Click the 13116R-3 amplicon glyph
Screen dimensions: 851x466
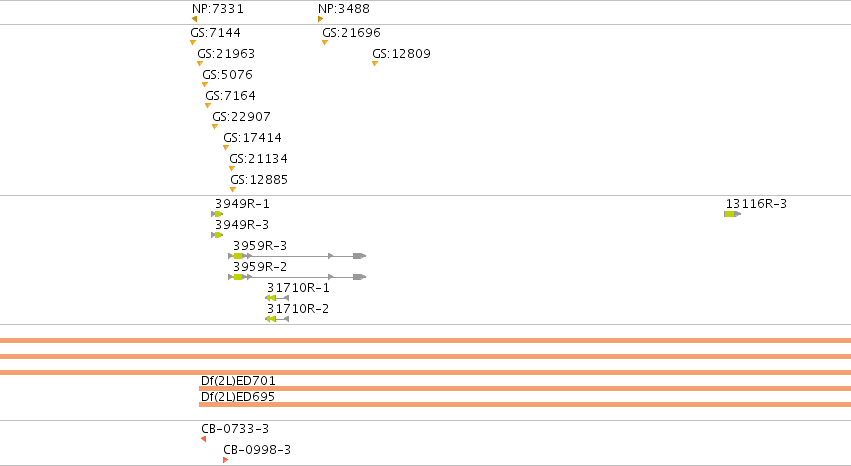(732, 214)
